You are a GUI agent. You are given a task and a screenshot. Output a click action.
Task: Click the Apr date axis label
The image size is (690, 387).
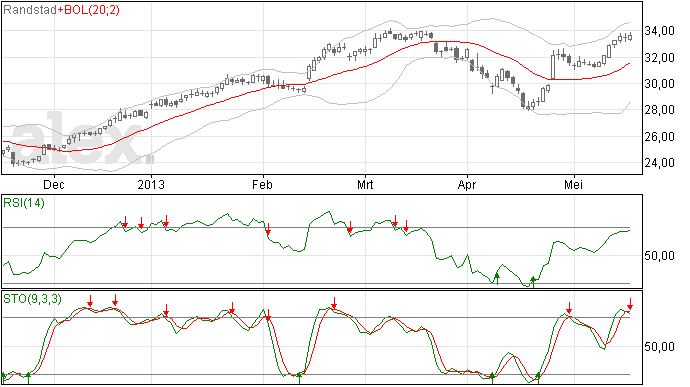coord(466,184)
